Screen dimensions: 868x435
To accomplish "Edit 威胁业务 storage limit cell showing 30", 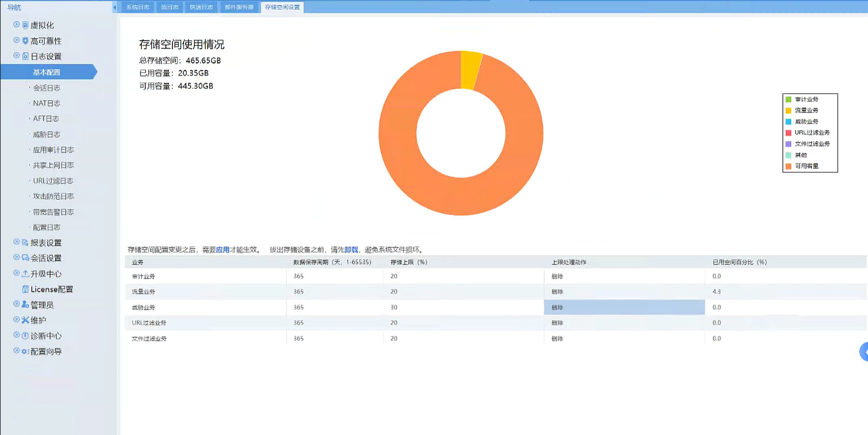I will [x=463, y=307].
